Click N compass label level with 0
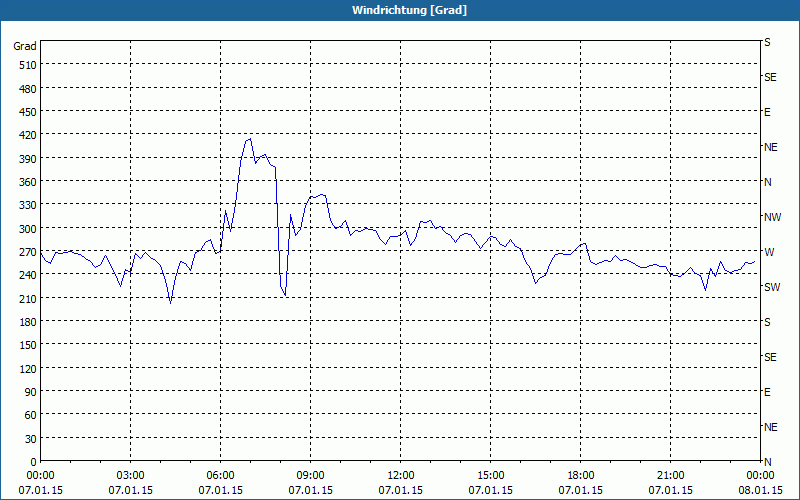800x500 pixels. coord(768,462)
